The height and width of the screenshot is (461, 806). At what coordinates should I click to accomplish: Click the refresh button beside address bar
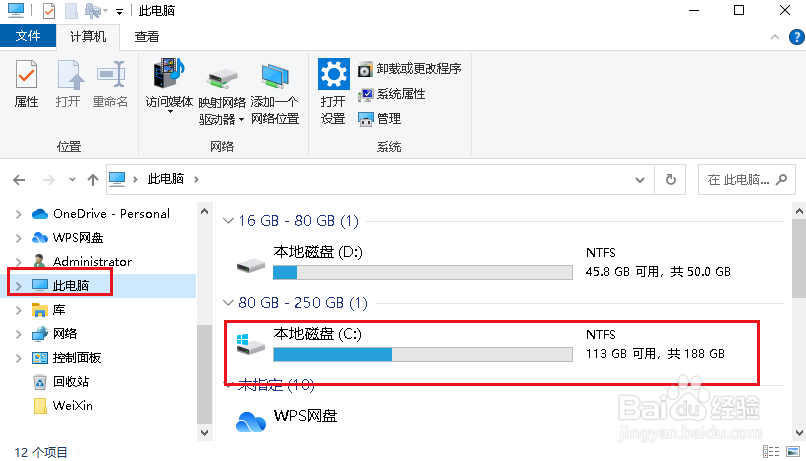coord(670,179)
